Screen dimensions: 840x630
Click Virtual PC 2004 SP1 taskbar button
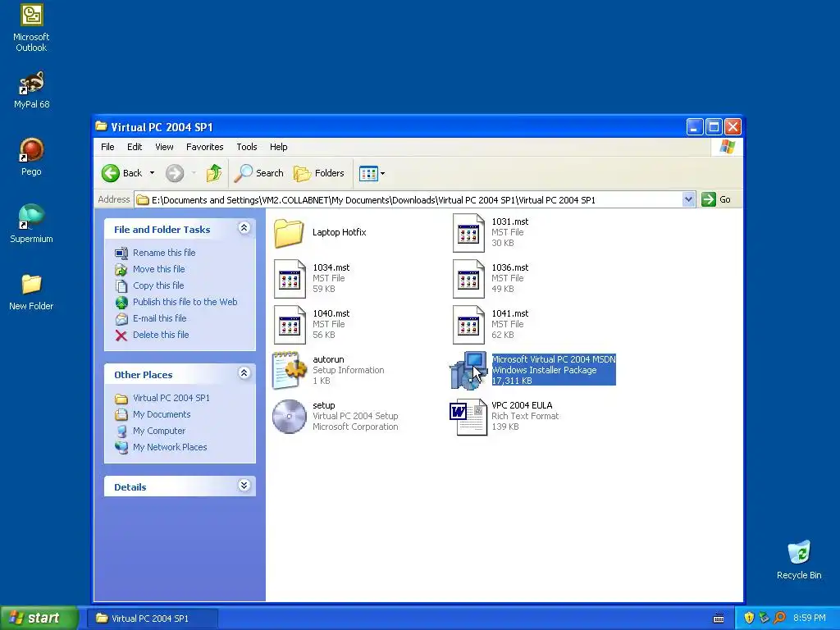coord(151,619)
